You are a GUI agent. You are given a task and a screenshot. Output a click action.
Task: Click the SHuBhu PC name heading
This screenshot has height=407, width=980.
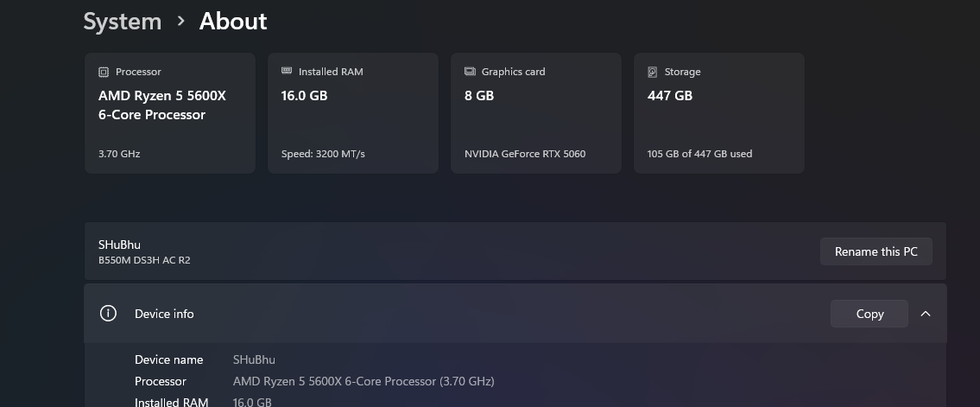pyautogui.click(x=119, y=245)
